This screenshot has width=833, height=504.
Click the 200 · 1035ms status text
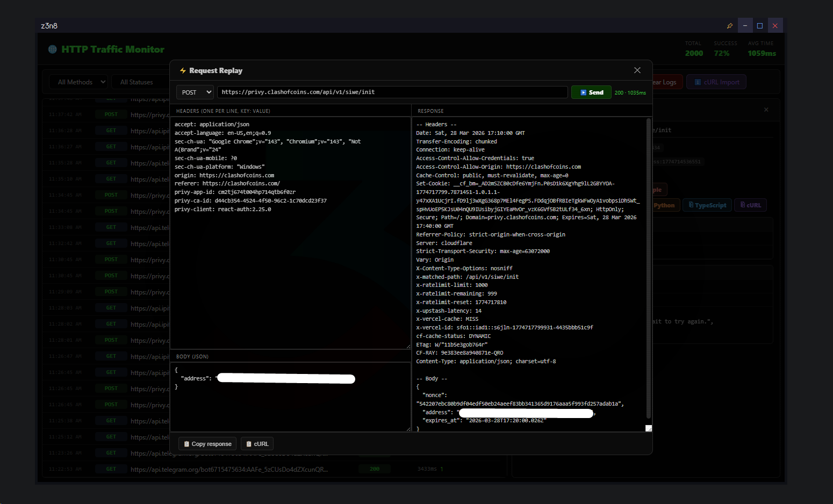pos(630,93)
